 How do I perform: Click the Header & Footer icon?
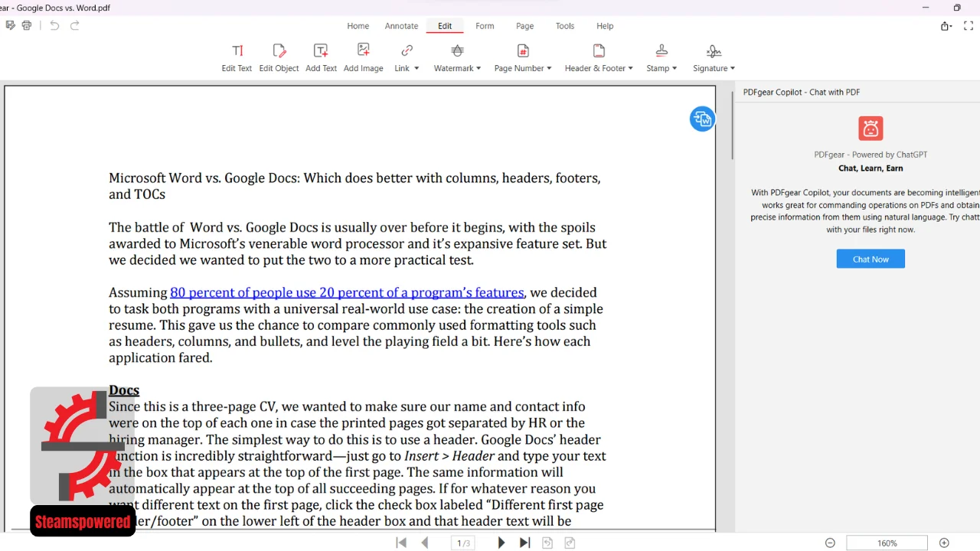click(599, 51)
